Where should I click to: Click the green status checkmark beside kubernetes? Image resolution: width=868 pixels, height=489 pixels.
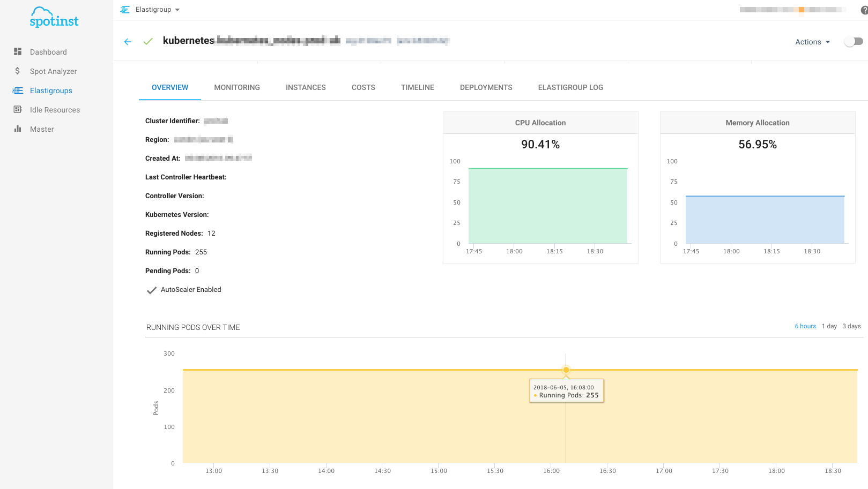[148, 42]
